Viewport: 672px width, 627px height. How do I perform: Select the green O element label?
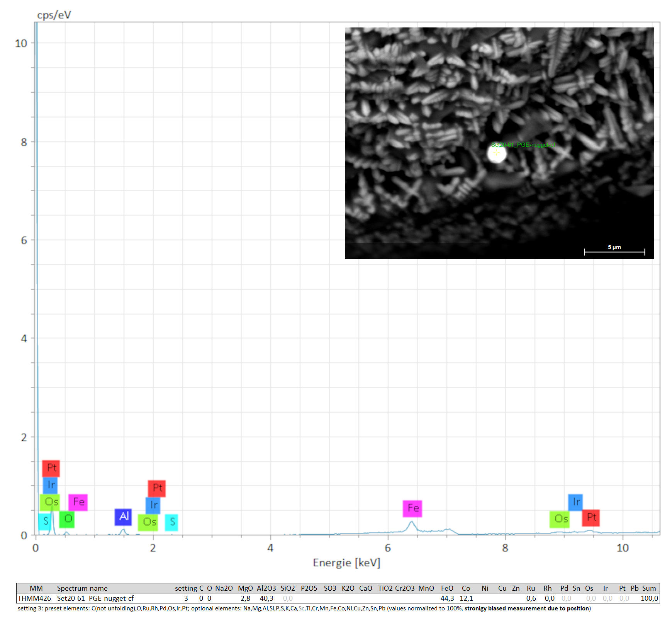tap(67, 519)
